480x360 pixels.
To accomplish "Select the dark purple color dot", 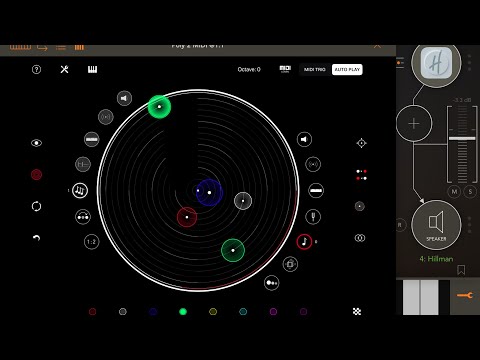I will 303,311.
